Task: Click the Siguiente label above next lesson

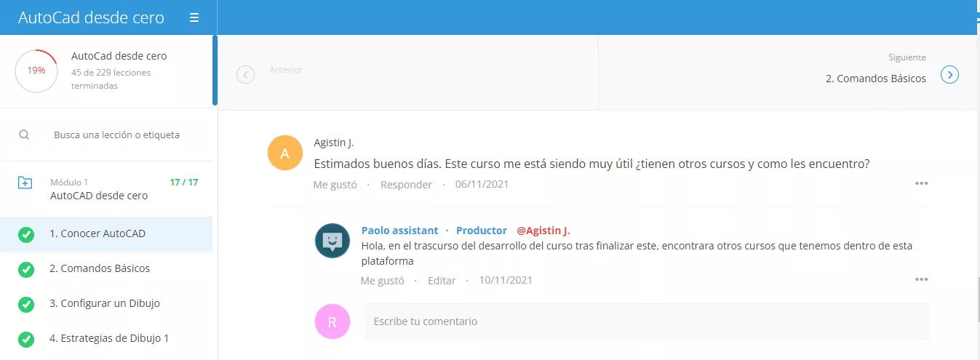Action: pos(907,57)
